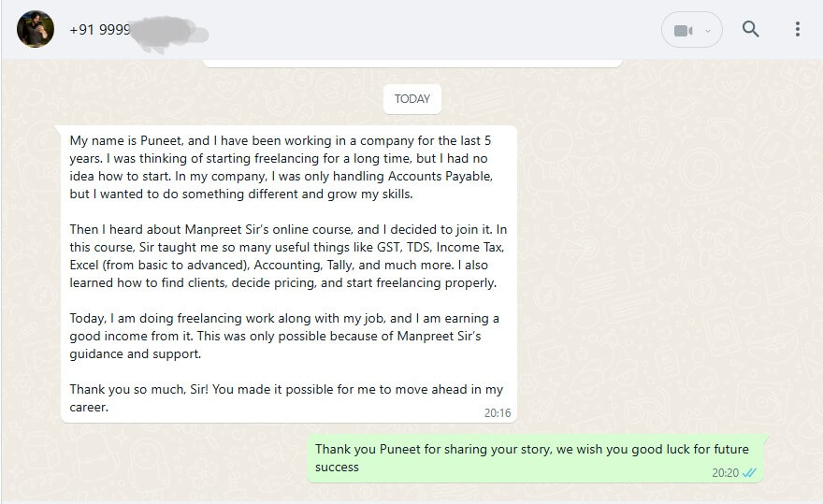823x504 pixels.
Task: Open search in this chat
Action: coord(750,30)
